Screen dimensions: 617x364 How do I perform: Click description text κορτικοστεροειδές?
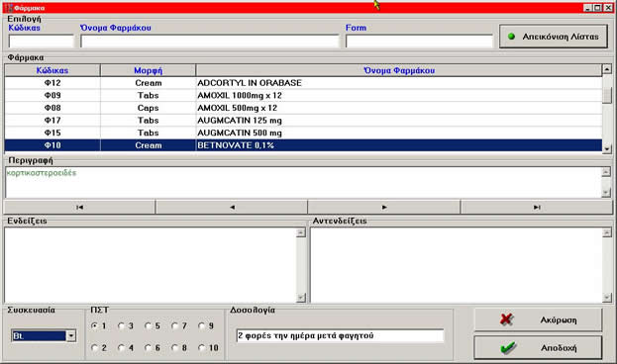pyautogui.click(x=42, y=173)
